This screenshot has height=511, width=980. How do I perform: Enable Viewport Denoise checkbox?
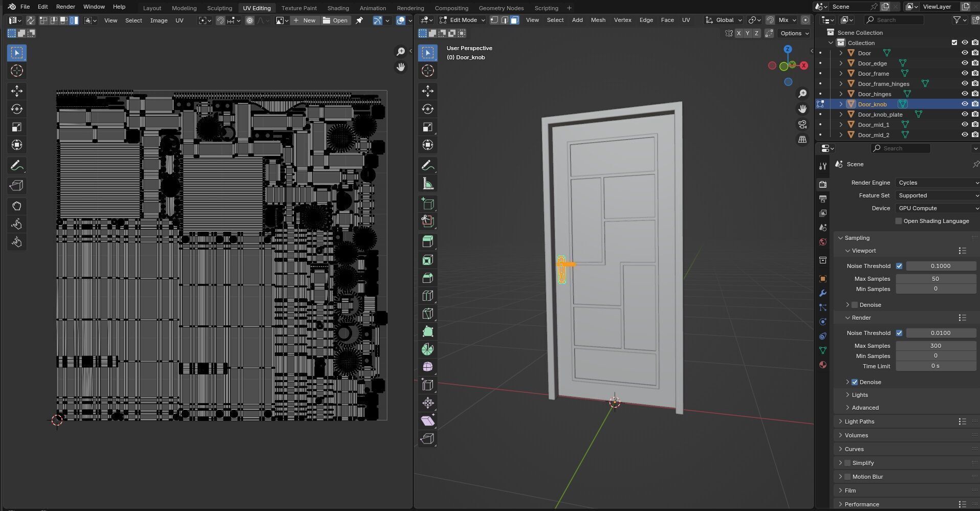pos(855,305)
